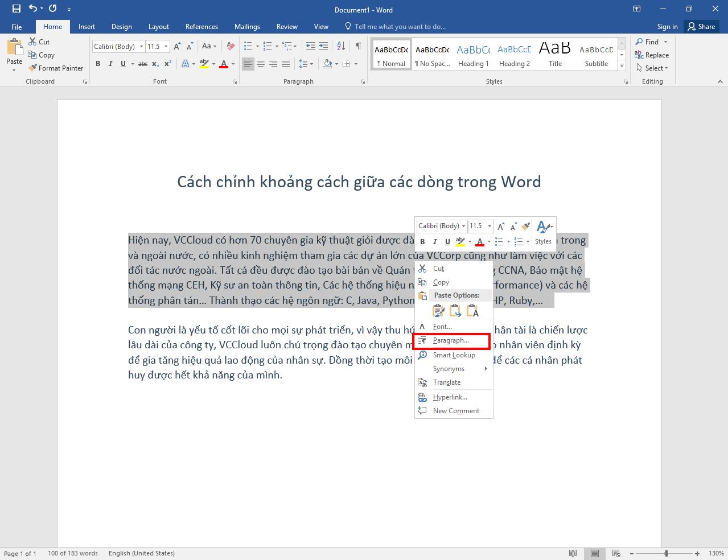Screen dimensions: 728x560
Task: Align text right in ribbon
Action: coord(273,64)
